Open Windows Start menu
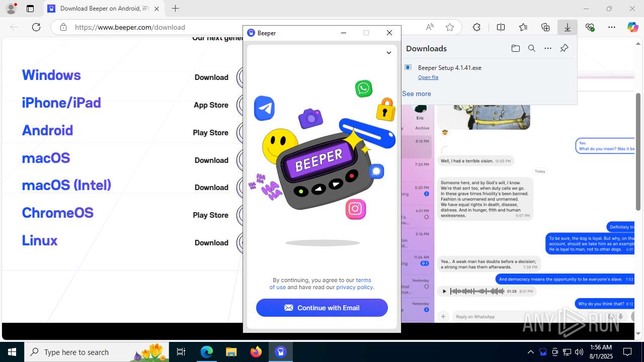 point(12,352)
